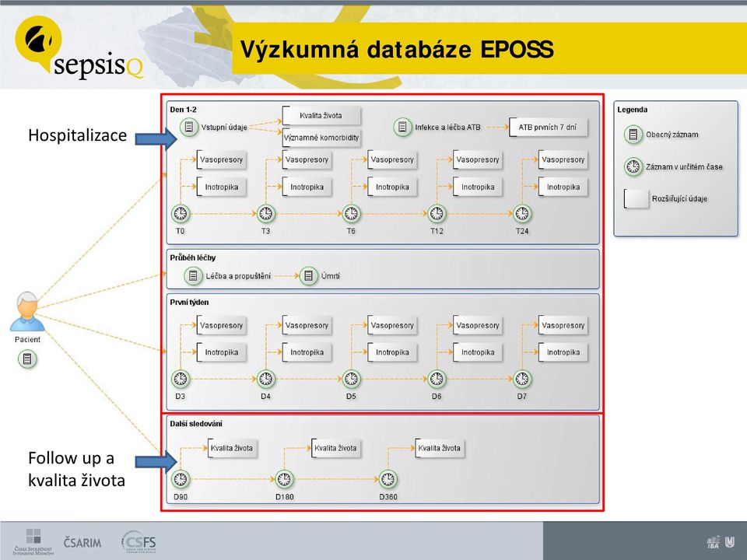Open the Infekce a léčba ATB record icon

pyautogui.click(x=402, y=127)
